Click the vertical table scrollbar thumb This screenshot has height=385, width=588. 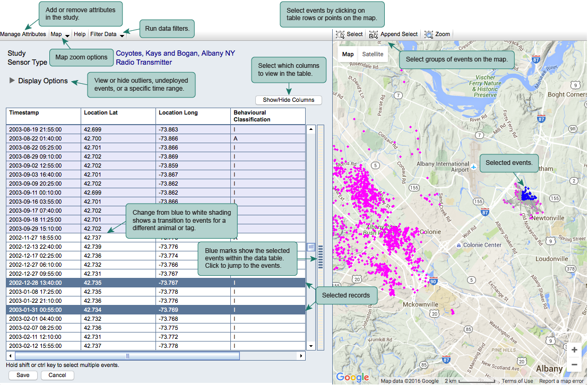311,247
